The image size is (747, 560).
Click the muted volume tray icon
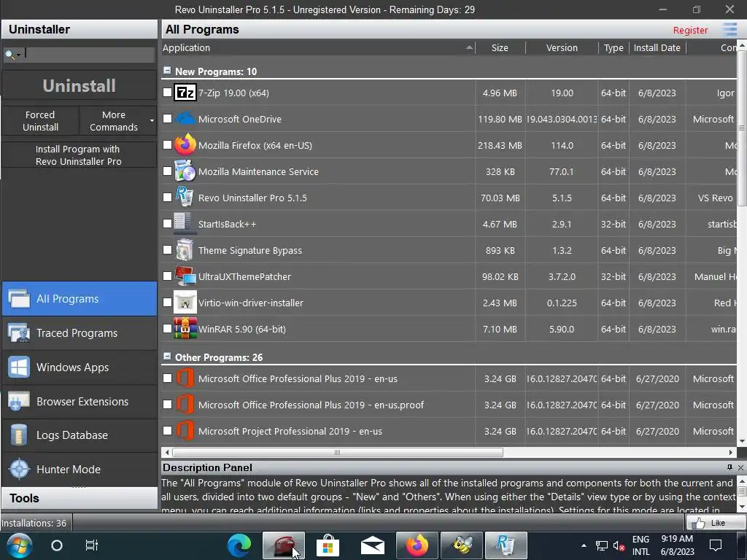[x=619, y=545]
